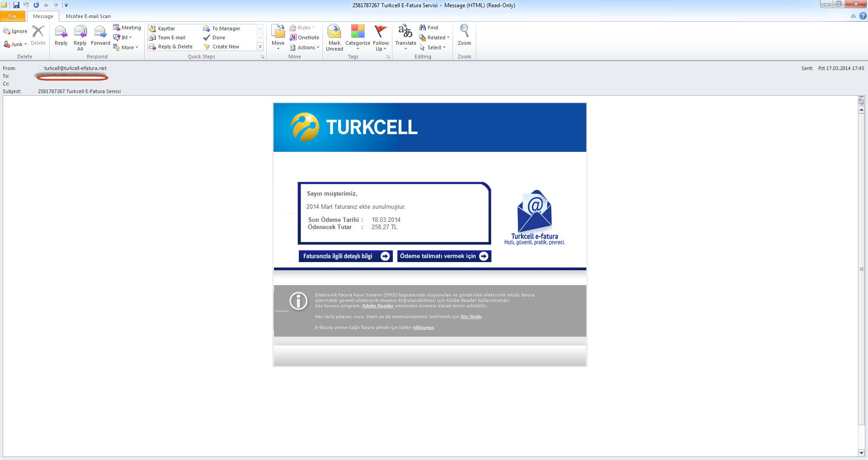868x460 pixels.
Task: Open the IM dropdown
Action: pyautogui.click(x=123, y=38)
